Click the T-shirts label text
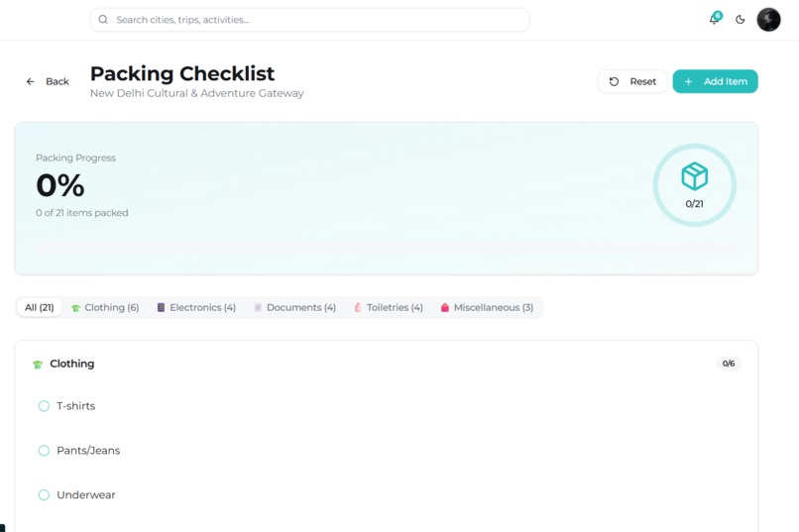Screen dimensions: 799x532 pos(76,406)
